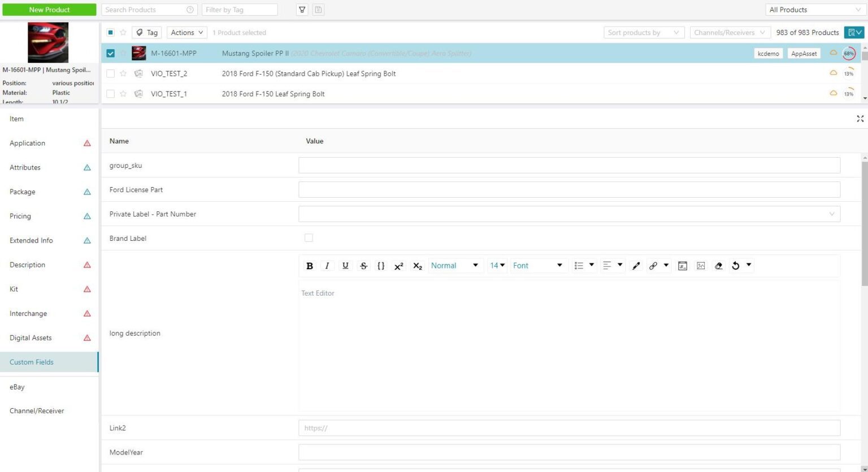Clear formatting with the eraser icon
This screenshot has width=868, height=472.
coord(718,265)
